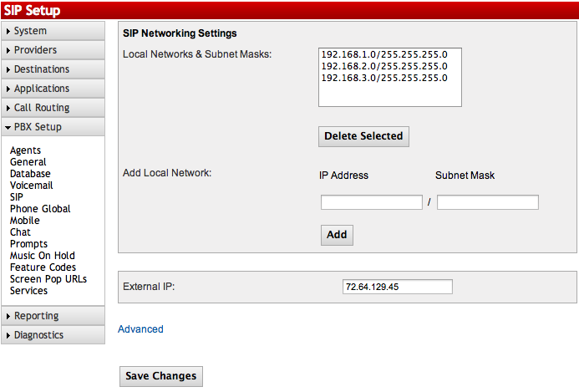Focus the IP Address input field
Viewport: 579px width, 392px height.
coord(372,202)
